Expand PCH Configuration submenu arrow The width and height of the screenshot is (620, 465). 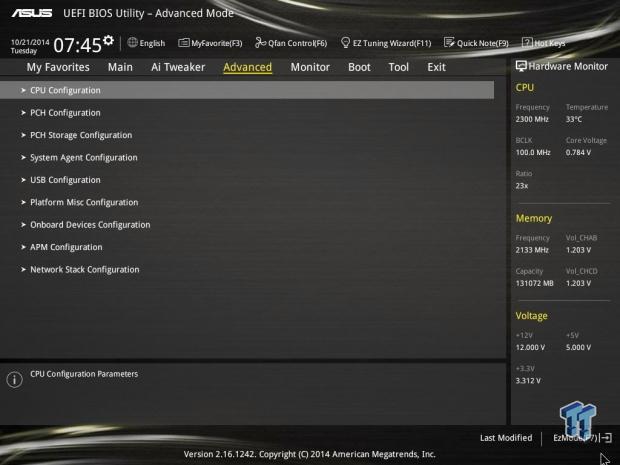coord(23,113)
